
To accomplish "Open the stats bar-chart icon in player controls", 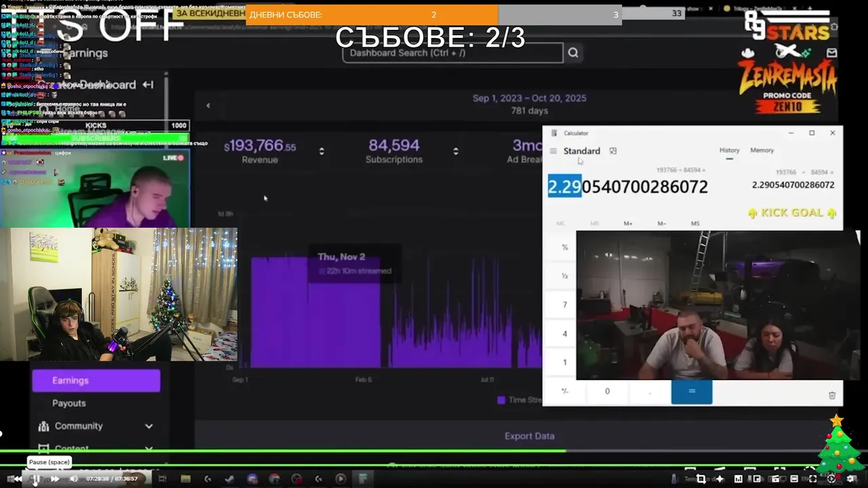I will tap(738, 479).
